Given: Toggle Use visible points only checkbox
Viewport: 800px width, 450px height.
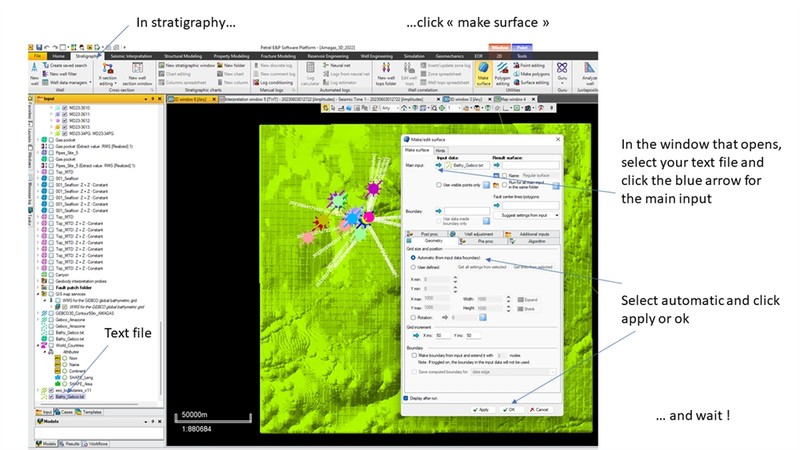Looking at the screenshot, I should point(439,185).
